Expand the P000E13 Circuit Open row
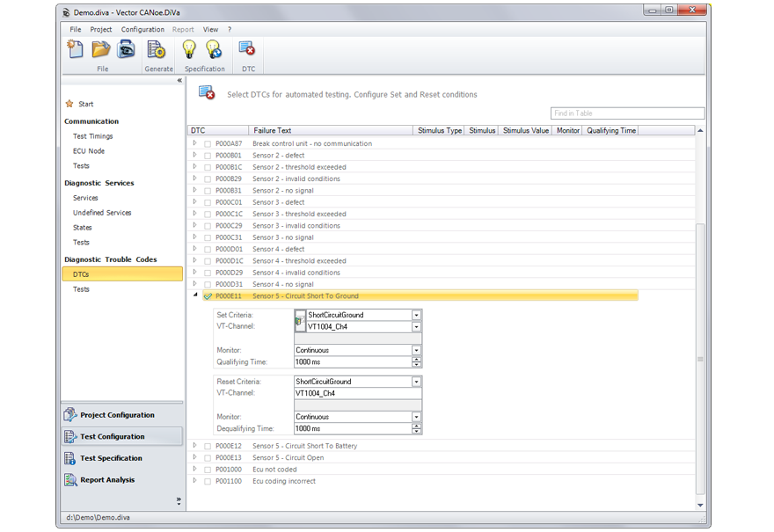This screenshot has width=774, height=532. [x=195, y=457]
